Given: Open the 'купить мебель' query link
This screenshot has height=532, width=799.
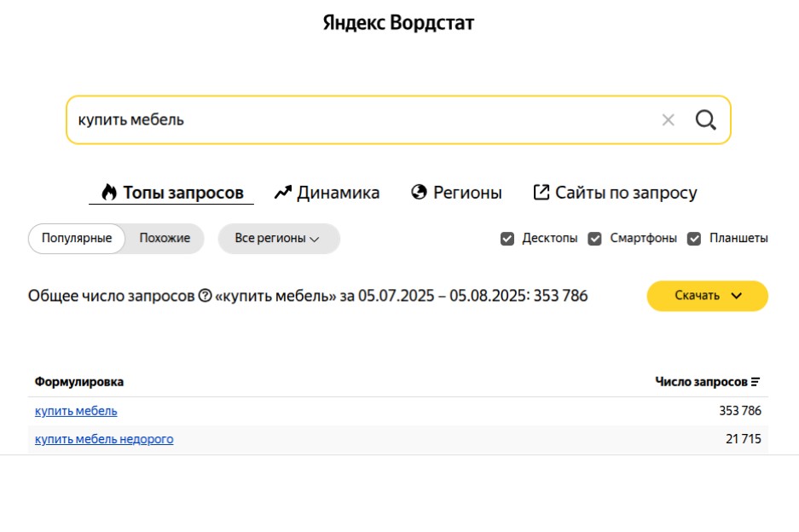Looking at the screenshot, I should pyautogui.click(x=76, y=411).
